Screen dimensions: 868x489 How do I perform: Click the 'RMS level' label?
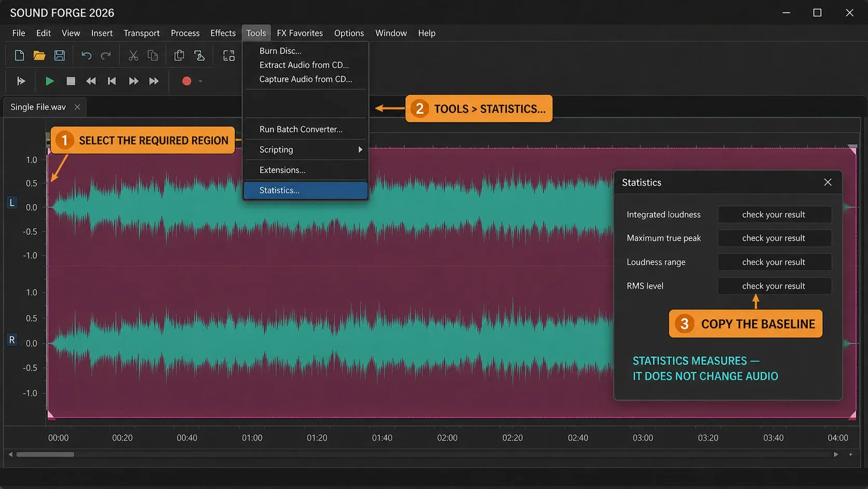[x=645, y=286]
